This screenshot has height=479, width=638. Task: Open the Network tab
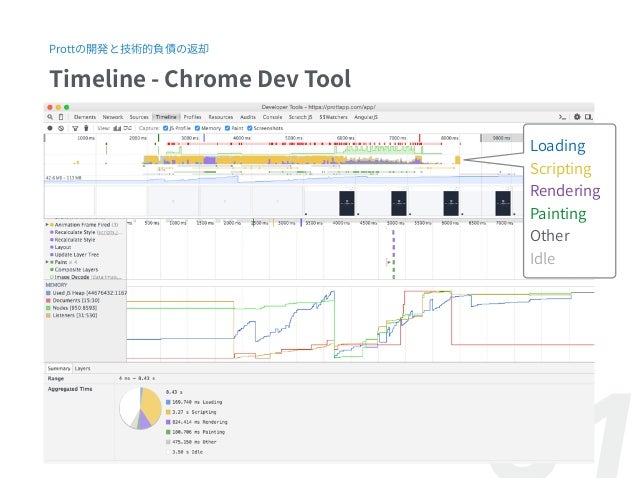tap(113, 117)
